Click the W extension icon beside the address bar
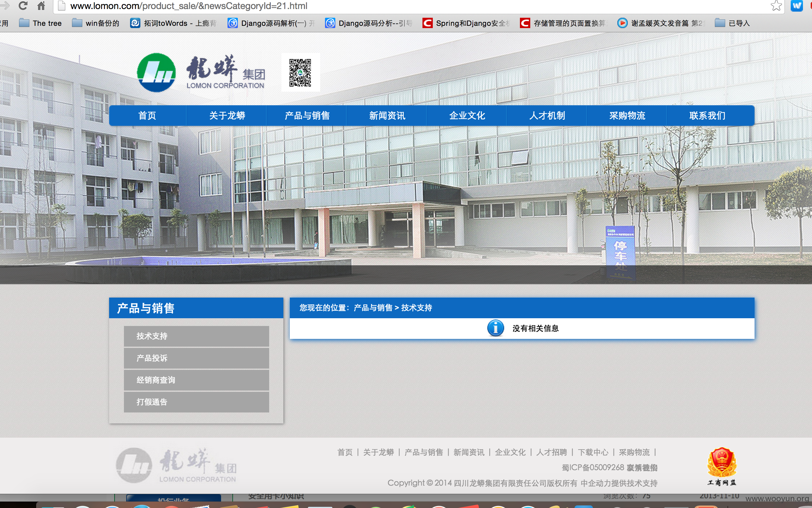 797,6
